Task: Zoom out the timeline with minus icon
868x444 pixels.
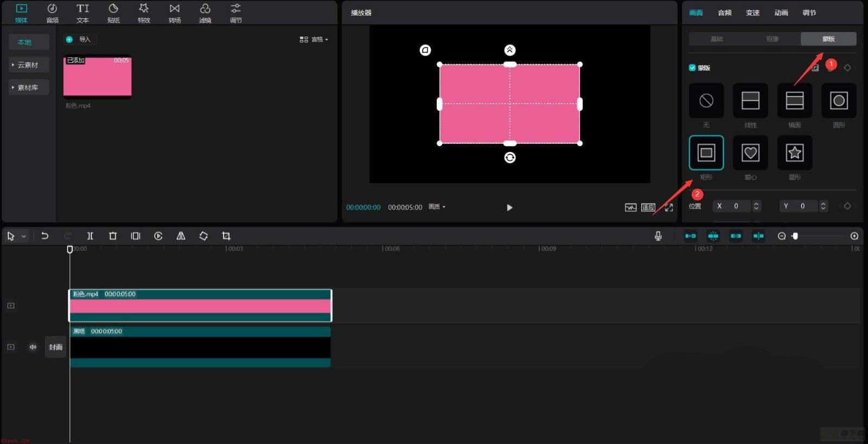Action: [782, 236]
